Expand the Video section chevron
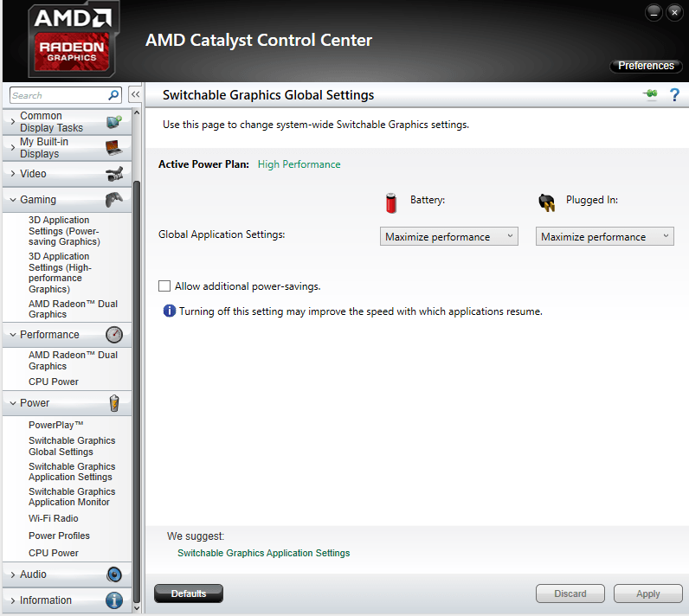Screen dimensions: 689x616 pyautogui.click(x=13, y=174)
